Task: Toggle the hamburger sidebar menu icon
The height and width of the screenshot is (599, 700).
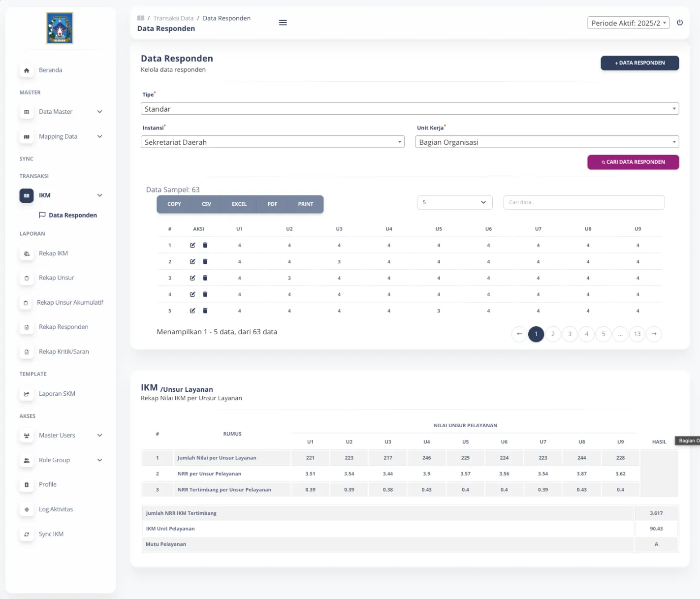Action: pos(283,23)
